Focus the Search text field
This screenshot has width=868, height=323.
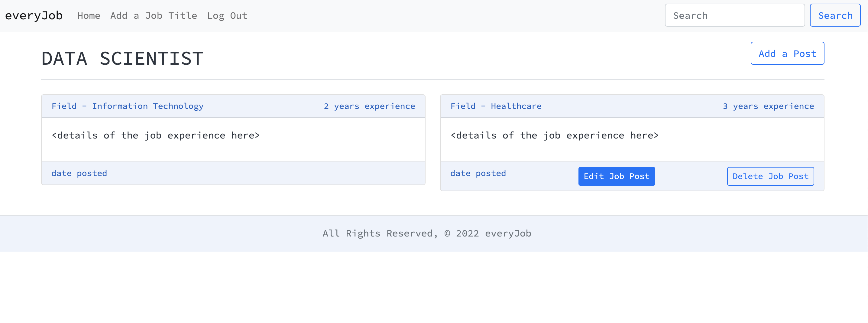(x=734, y=15)
